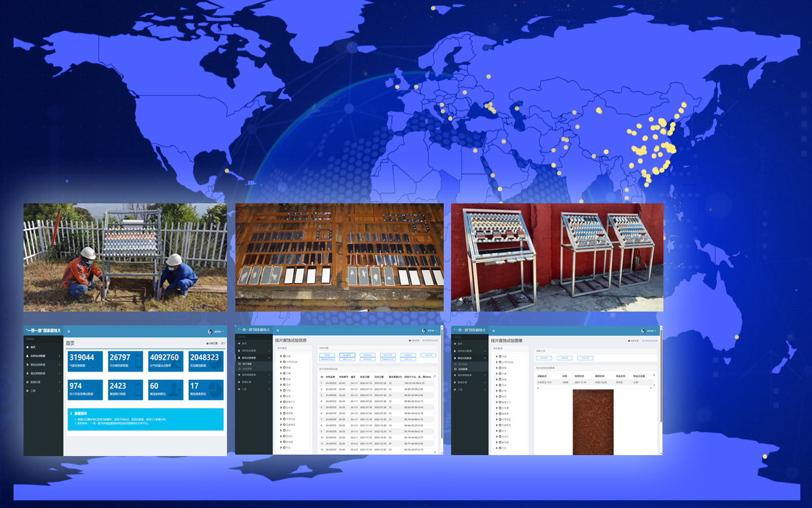Expand 中国 tree node in 试验信息 panel
This screenshot has width=812, height=508.
(281, 356)
